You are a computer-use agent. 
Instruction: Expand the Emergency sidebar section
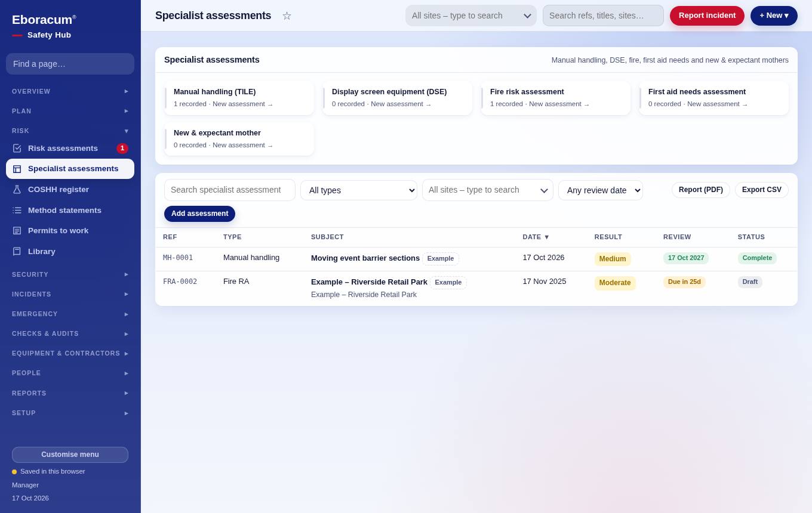[x=70, y=314]
